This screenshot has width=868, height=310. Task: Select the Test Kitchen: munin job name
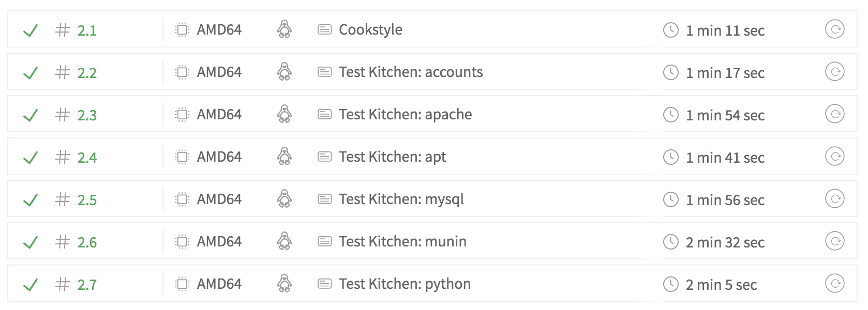click(x=402, y=241)
